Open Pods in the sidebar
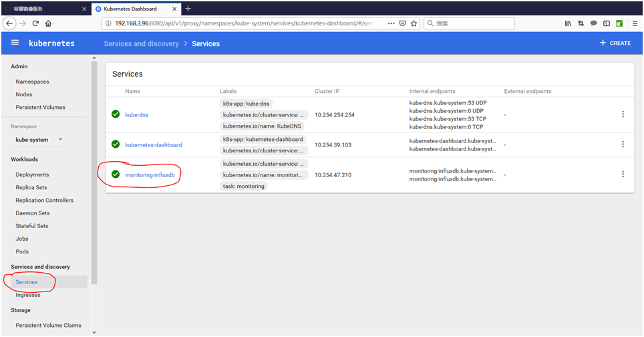The height and width of the screenshot is (337, 644). pyautogui.click(x=22, y=251)
